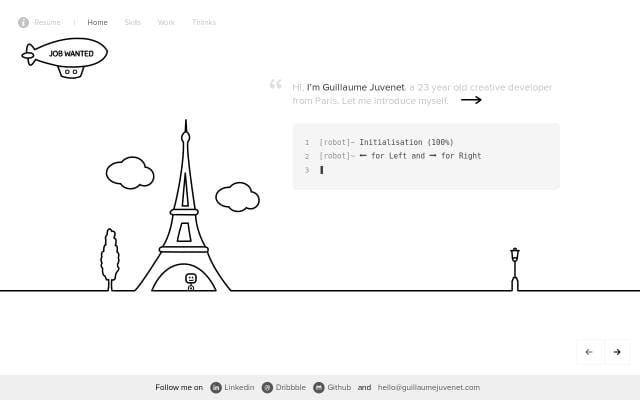The height and width of the screenshot is (400, 640).
Task: Click the Dribbble icon in footer
Action: (267, 387)
